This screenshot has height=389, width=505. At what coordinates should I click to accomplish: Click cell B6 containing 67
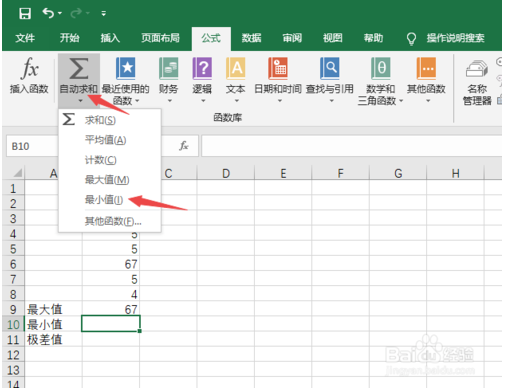coord(111,264)
